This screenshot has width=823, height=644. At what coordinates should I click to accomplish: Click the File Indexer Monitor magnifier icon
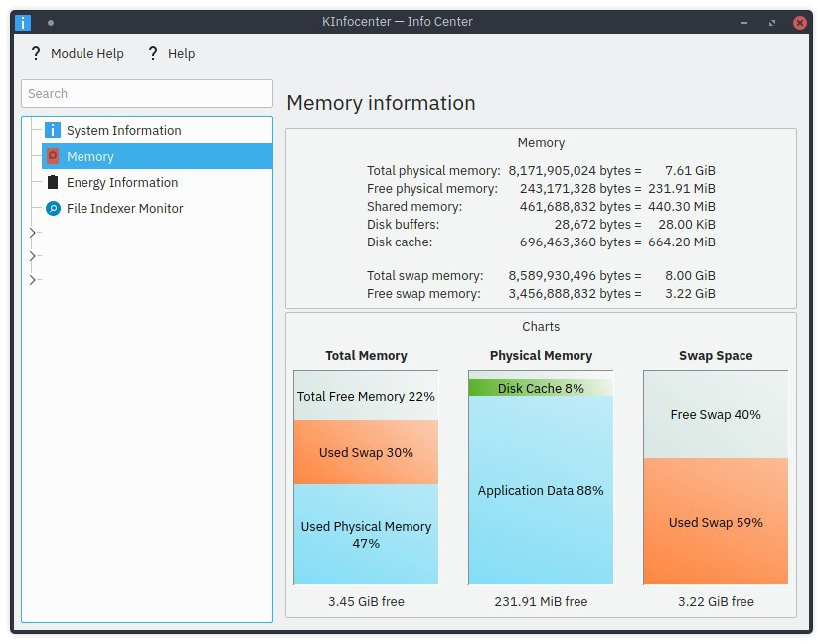click(53, 208)
